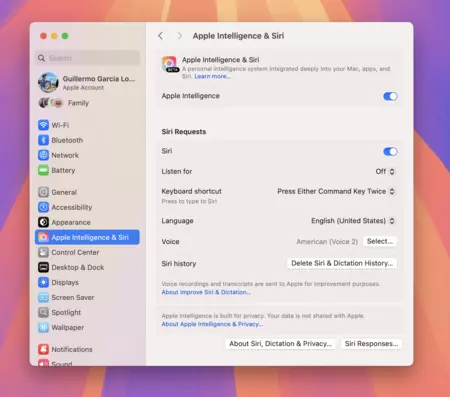Click the Appearance icon in the sidebar

click(x=43, y=222)
